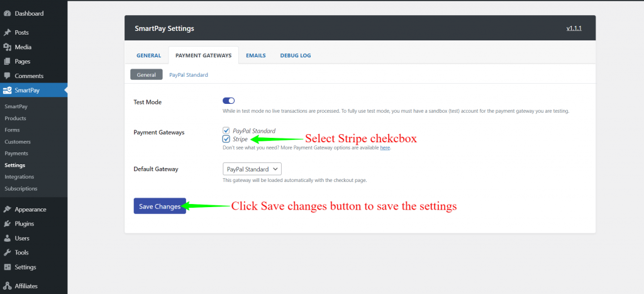Click the highlighted SmartPay menu item
This screenshot has height=294, width=644.
(x=34, y=90)
